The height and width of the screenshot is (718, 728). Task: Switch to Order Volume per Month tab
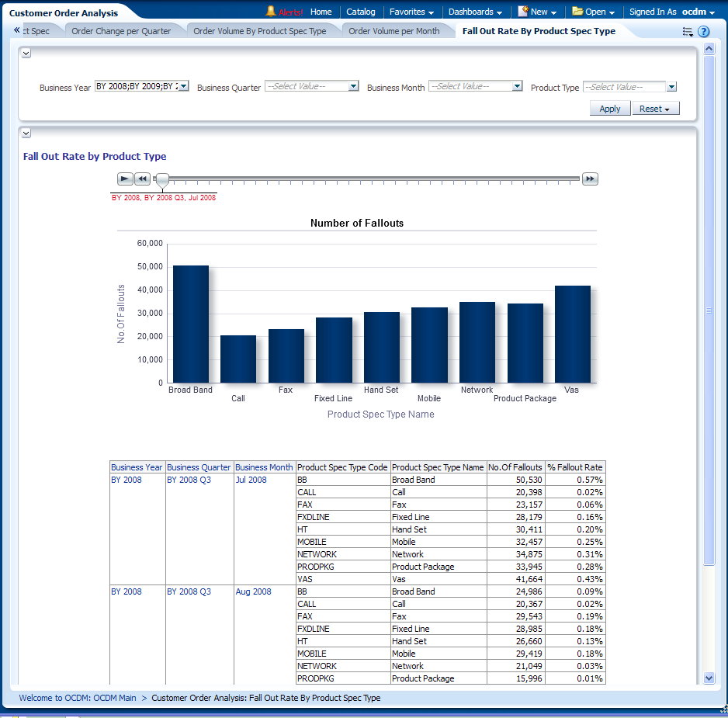pos(393,32)
